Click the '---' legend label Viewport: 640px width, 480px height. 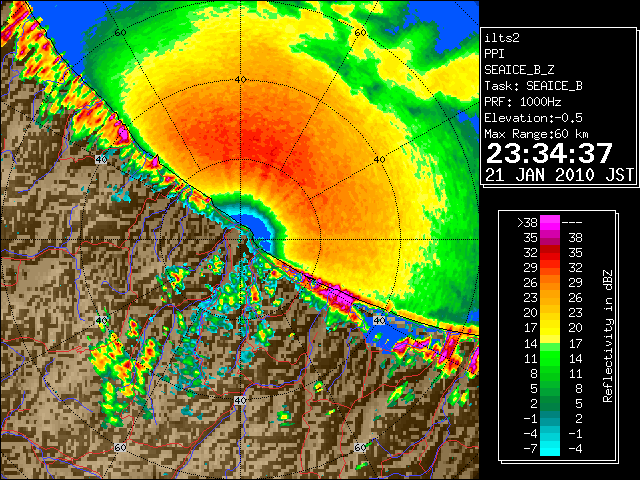(572, 223)
